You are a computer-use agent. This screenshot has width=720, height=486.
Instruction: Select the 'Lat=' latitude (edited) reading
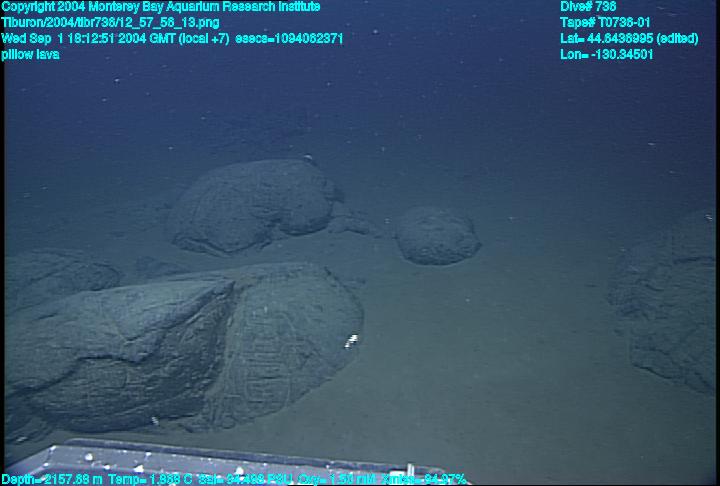coord(629,39)
